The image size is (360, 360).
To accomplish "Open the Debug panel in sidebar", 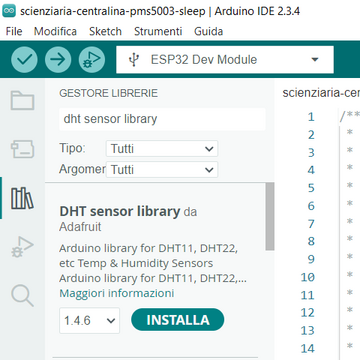I will [22, 247].
